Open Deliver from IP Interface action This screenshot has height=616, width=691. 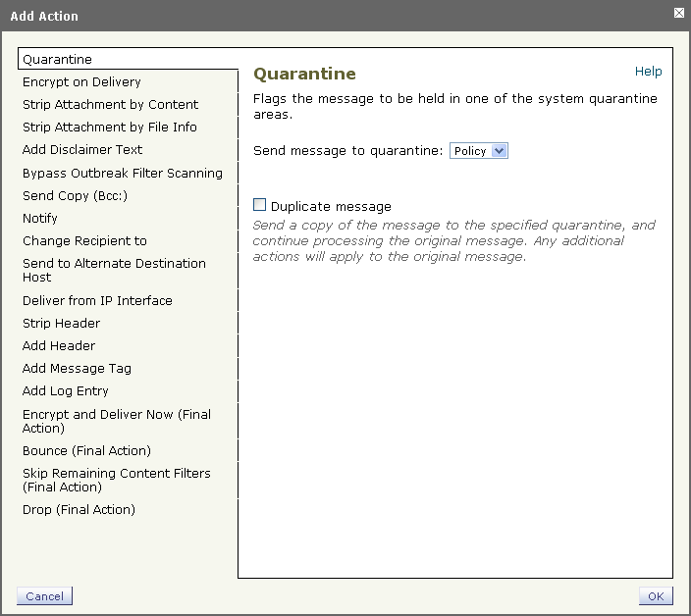coord(97,301)
